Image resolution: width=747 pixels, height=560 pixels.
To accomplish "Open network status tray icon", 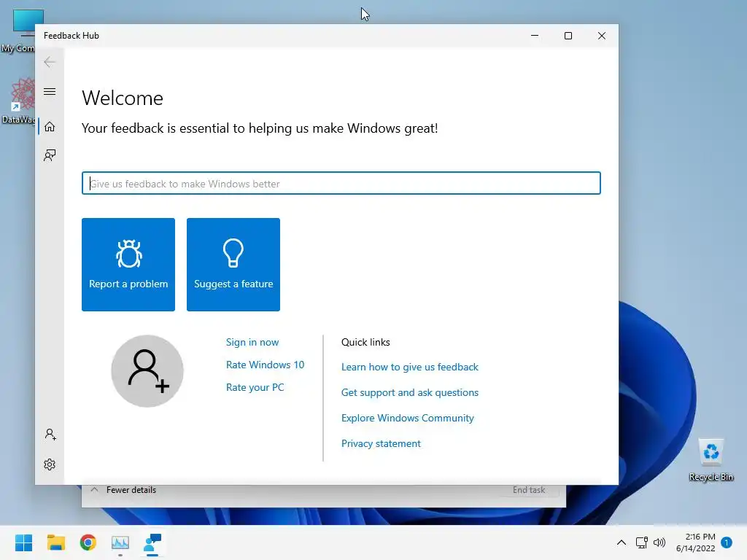I will [x=642, y=542].
